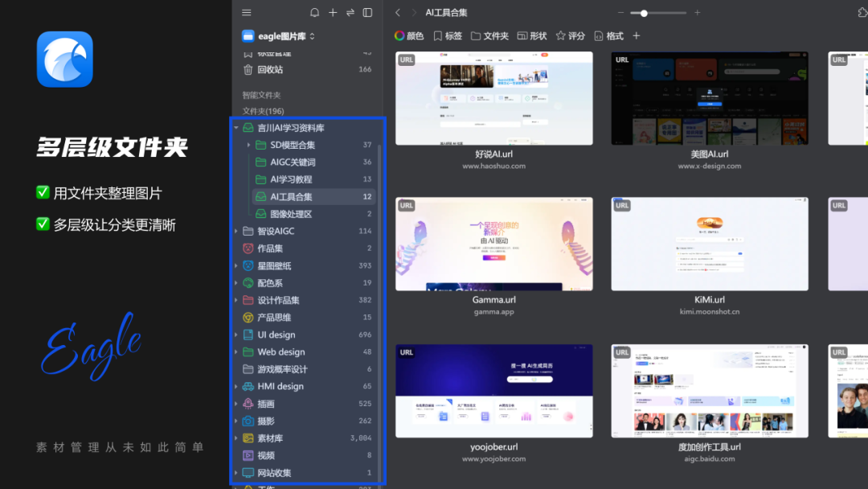Click the 产品思维 folder icon
The height and width of the screenshot is (489, 868).
click(x=248, y=318)
